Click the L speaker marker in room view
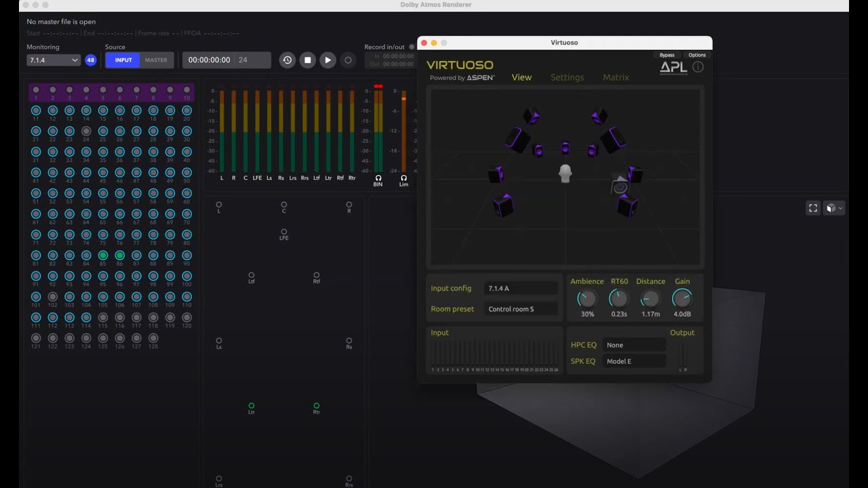Screen dimensions: 868x488 coord(219,205)
